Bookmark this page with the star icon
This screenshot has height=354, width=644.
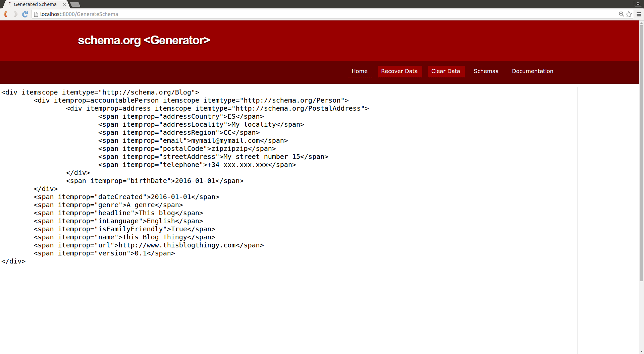click(629, 14)
